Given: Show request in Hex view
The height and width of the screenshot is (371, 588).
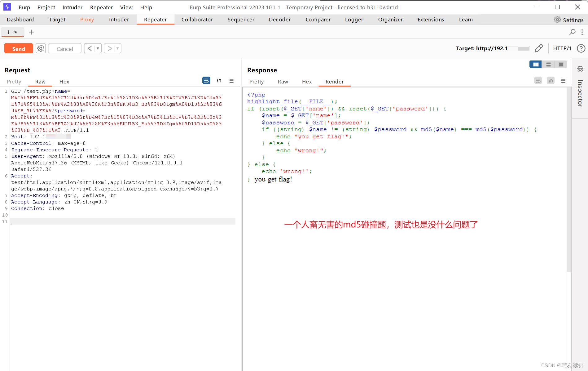Looking at the screenshot, I should (64, 82).
